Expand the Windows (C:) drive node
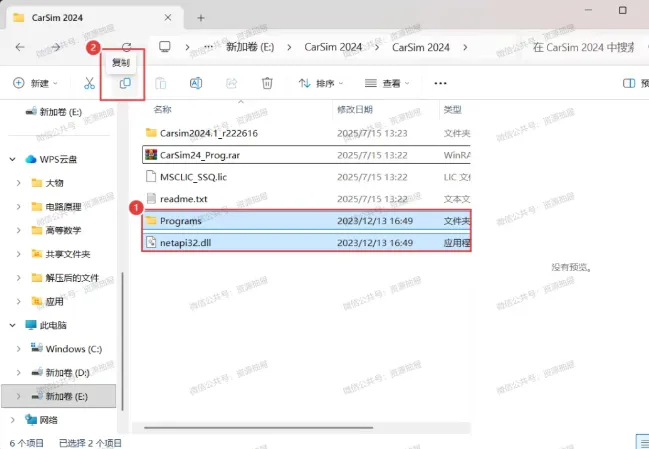The image size is (649, 449). 19,349
